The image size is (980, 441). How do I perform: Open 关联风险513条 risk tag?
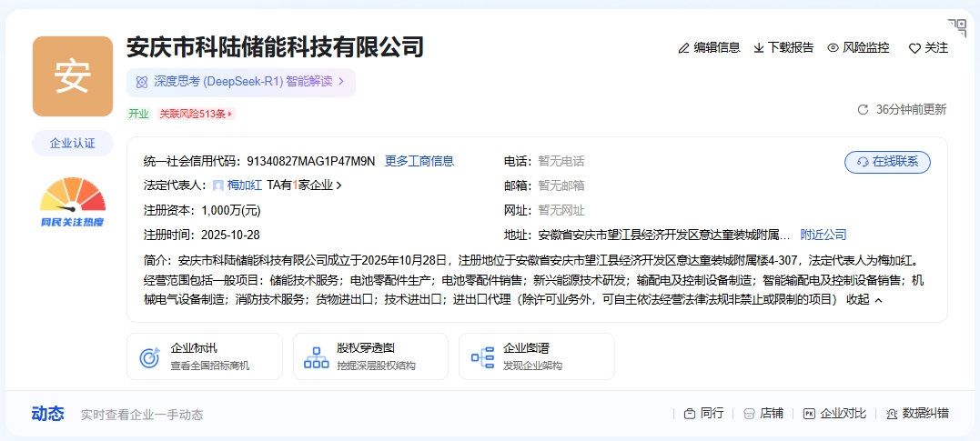click(197, 114)
